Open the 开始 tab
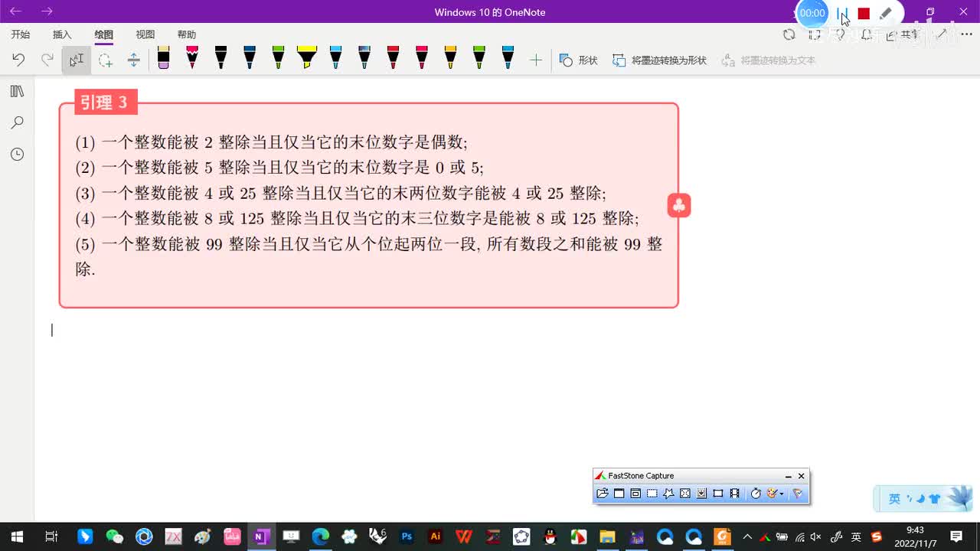This screenshot has height=551, width=980. coord(21,34)
